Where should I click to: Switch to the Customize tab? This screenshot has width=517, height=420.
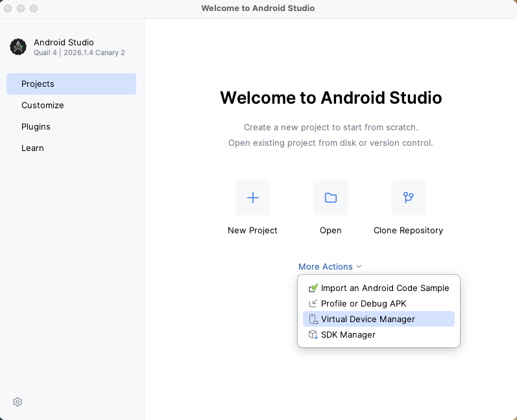tap(71, 106)
